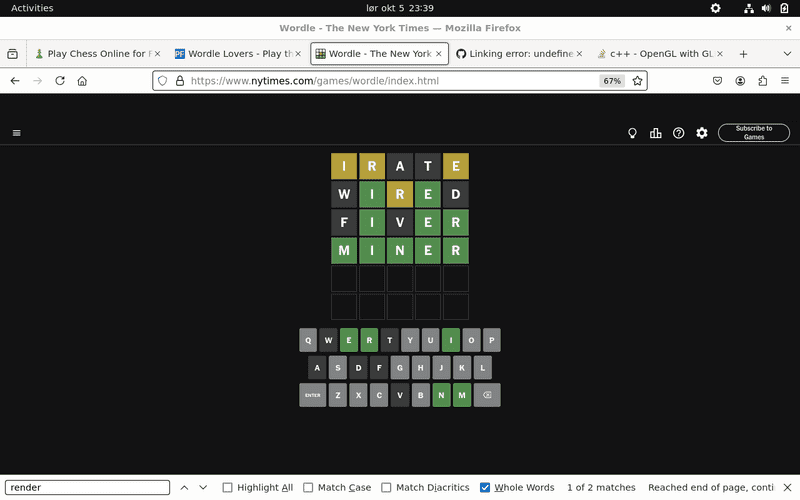Enable the Highlight All checkbox
Viewport: 800px width, 500px height.
(x=228, y=488)
